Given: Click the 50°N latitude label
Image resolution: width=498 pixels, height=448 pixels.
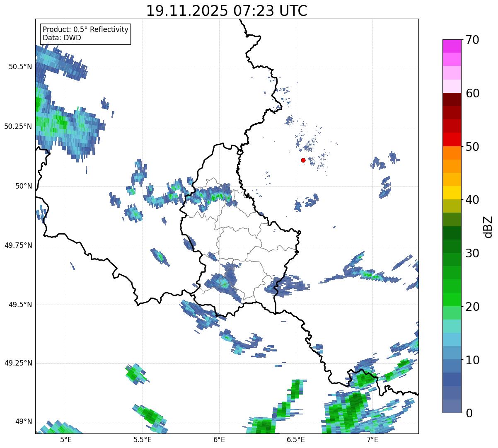Looking at the screenshot, I should click(23, 186).
